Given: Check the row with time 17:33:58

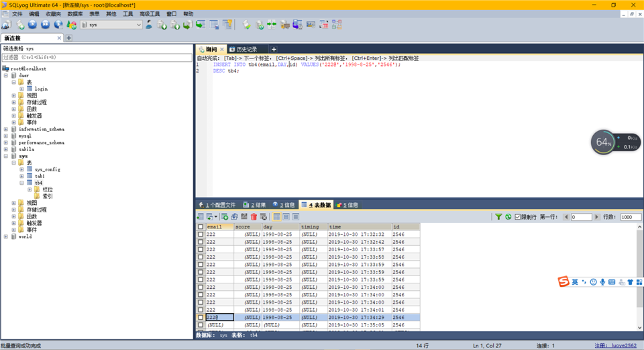Looking at the screenshot, I should (201, 257).
